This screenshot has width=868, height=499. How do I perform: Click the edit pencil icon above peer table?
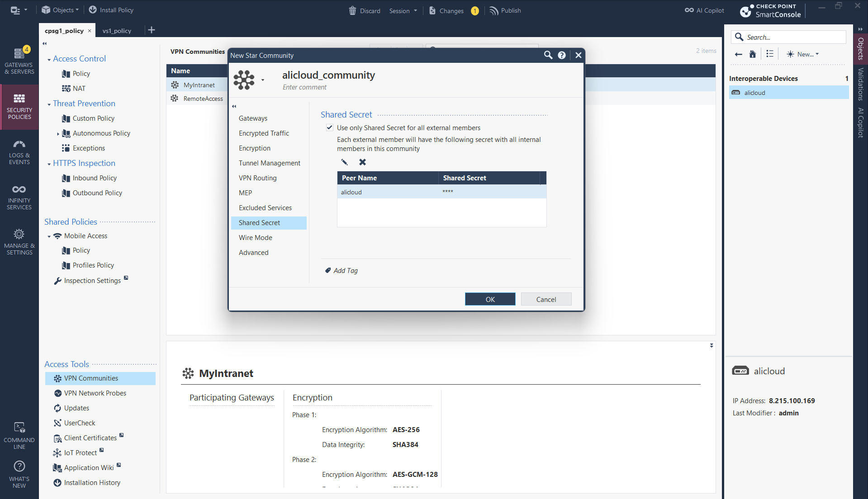coord(344,162)
